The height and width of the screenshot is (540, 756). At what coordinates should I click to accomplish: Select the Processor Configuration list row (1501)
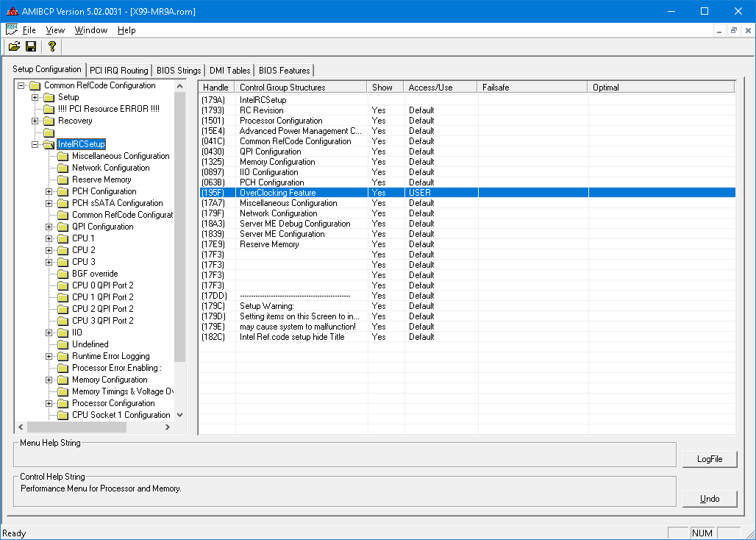(467, 121)
